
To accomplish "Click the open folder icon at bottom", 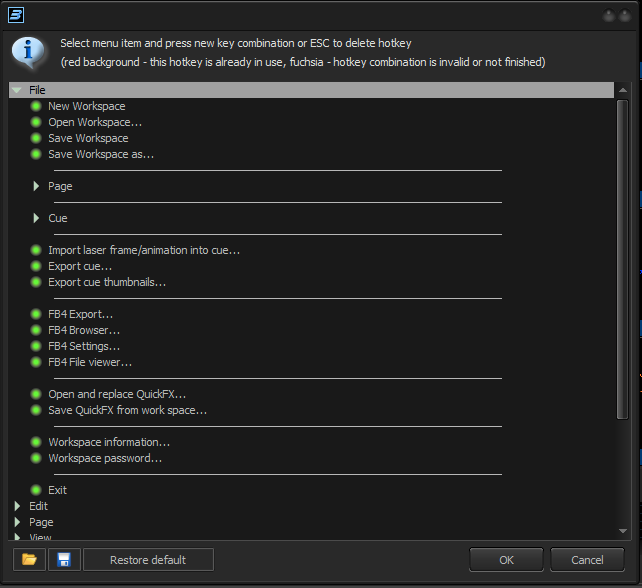I will tap(29, 560).
